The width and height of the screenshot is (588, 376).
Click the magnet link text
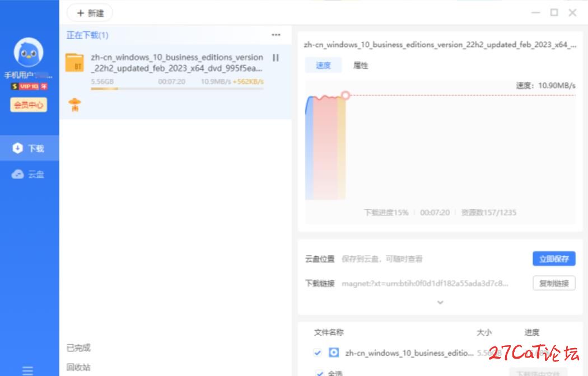[425, 284]
